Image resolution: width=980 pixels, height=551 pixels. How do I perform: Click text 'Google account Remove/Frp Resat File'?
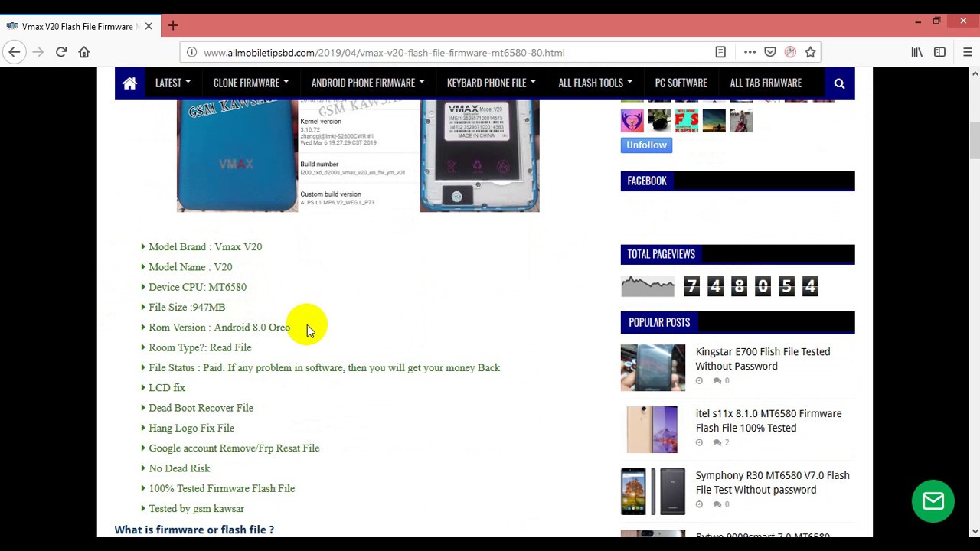(x=234, y=448)
